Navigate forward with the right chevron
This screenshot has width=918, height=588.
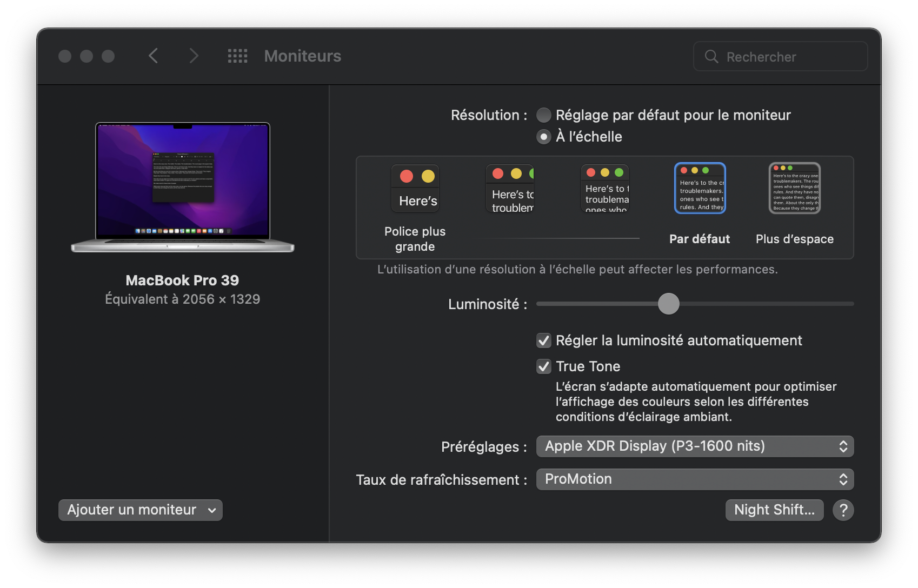click(x=194, y=56)
